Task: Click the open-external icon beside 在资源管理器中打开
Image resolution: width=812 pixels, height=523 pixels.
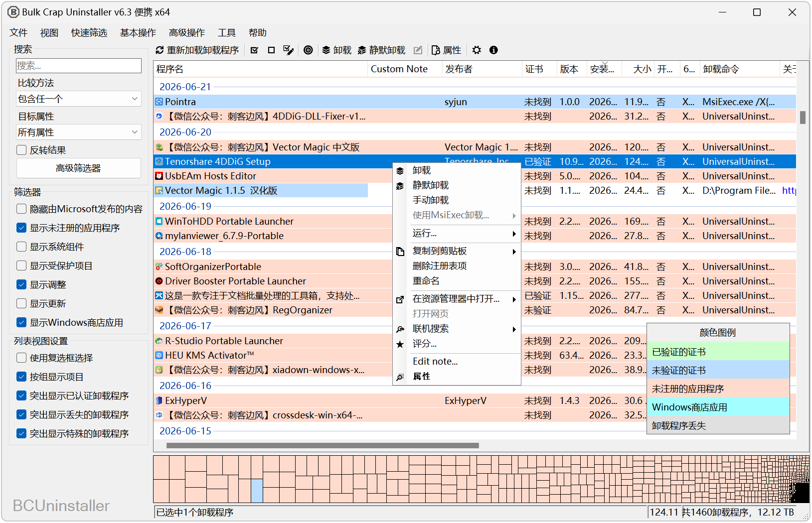Action: (x=400, y=299)
